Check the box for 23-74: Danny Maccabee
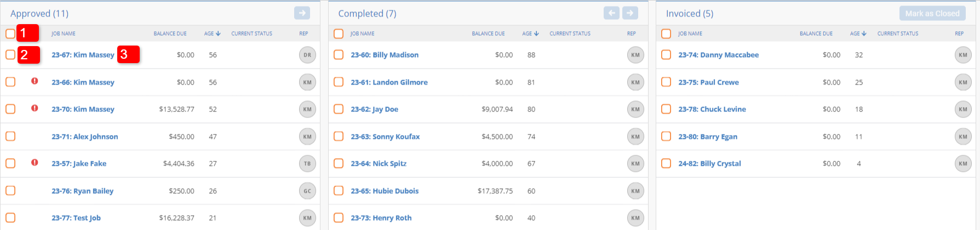This screenshot has height=230, width=980. click(x=666, y=55)
